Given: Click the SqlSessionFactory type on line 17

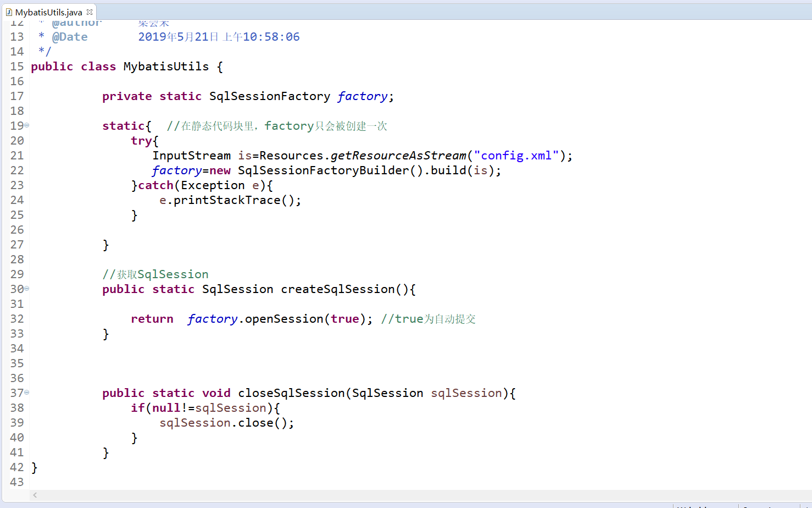Looking at the screenshot, I should (x=270, y=96).
